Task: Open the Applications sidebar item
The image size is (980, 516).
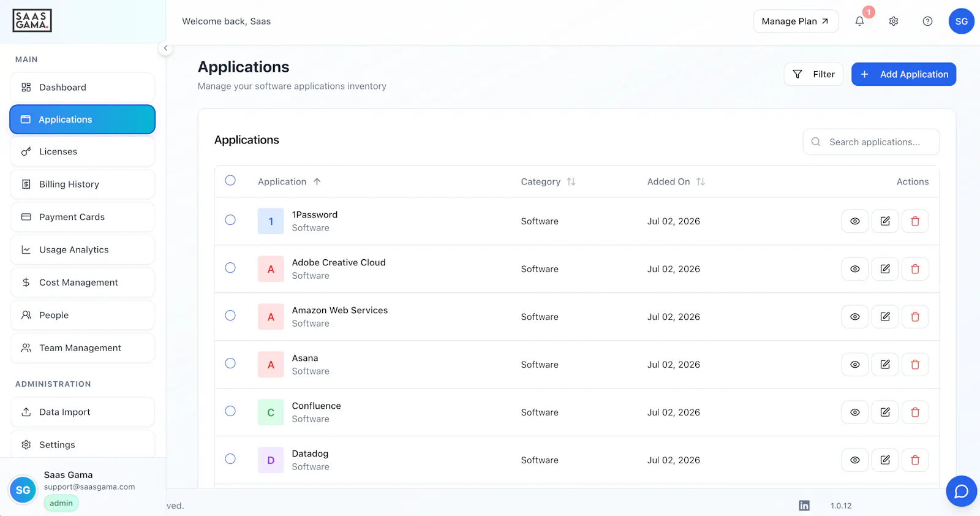Action: coord(82,120)
